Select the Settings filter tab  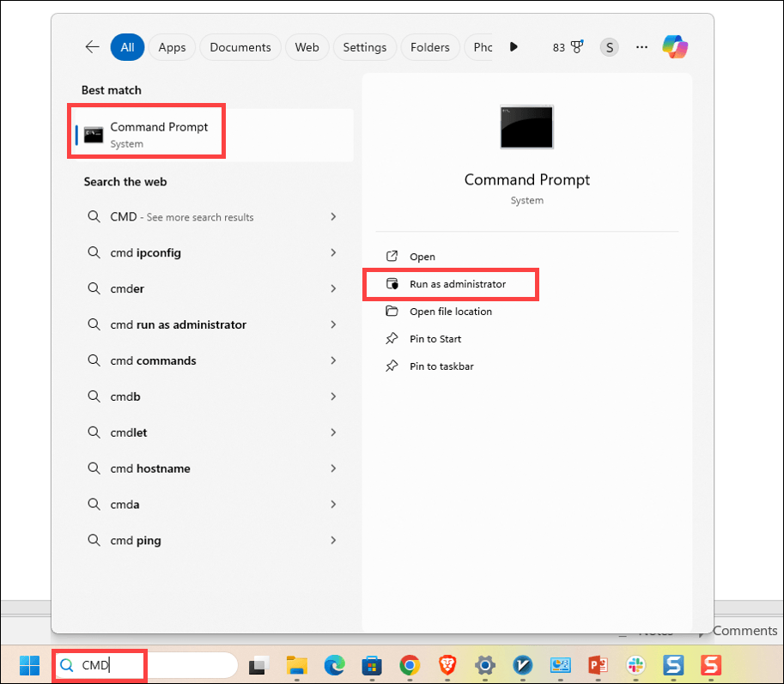364,47
